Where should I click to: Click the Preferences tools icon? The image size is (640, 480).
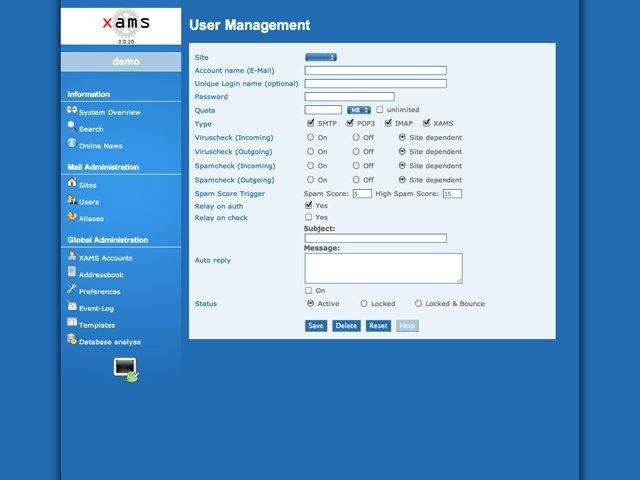pos(72,289)
